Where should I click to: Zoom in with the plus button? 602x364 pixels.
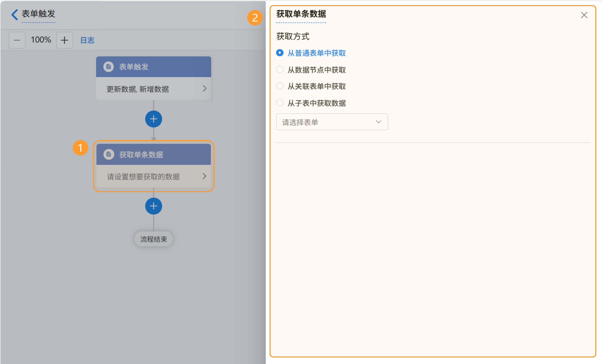pyautogui.click(x=64, y=40)
